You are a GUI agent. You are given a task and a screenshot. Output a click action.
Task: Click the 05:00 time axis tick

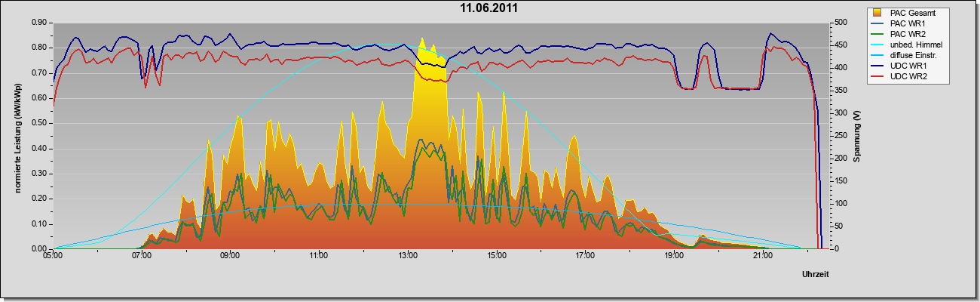pyautogui.click(x=53, y=257)
